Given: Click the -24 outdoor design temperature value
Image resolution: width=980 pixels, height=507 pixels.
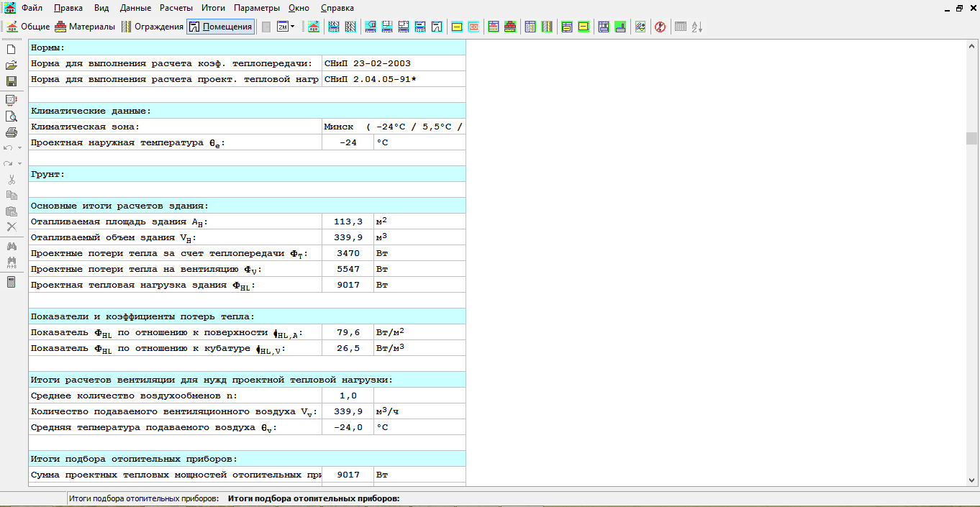Looking at the screenshot, I should click(348, 142).
